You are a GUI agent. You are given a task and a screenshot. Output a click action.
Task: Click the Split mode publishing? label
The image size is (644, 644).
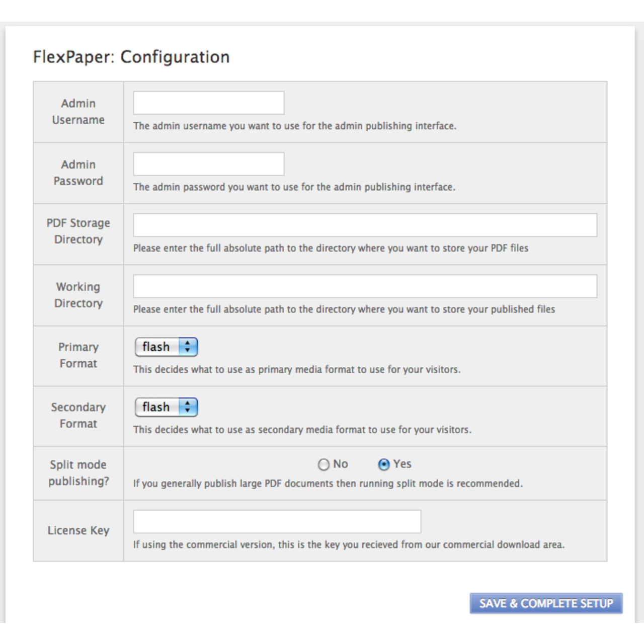78,473
